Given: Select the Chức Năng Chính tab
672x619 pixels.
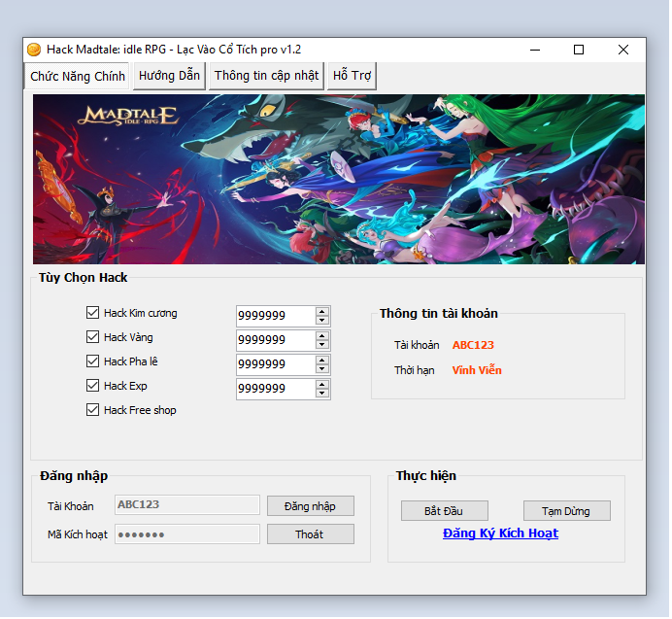Looking at the screenshot, I should pyautogui.click(x=78, y=76).
